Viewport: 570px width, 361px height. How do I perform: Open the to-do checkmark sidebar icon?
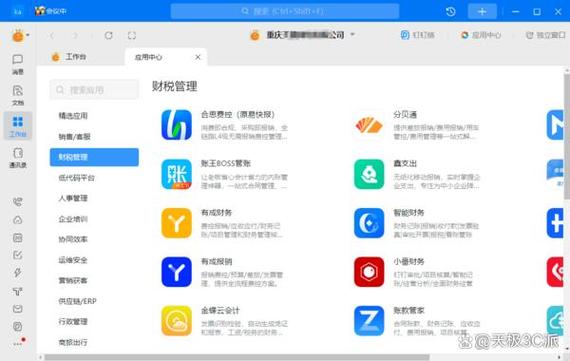click(x=17, y=255)
